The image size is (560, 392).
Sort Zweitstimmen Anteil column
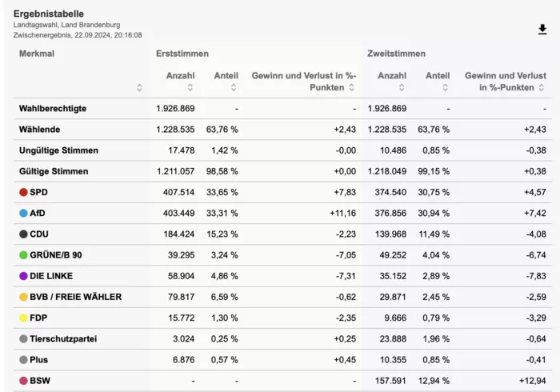pos(445,87)
